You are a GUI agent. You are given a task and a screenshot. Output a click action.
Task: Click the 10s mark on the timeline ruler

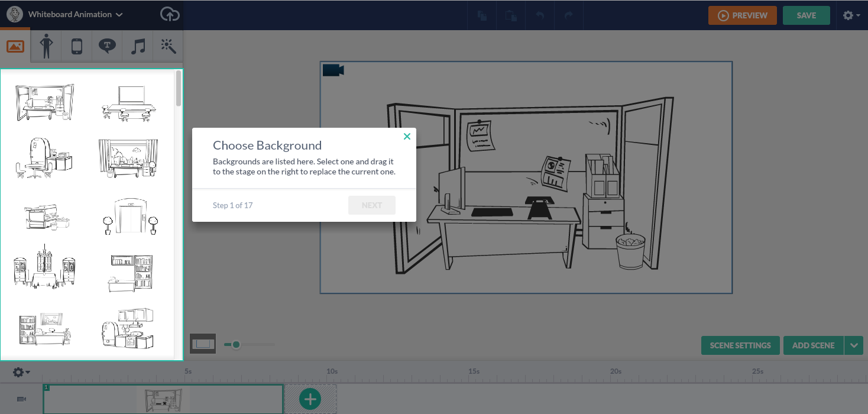pos(332,371)
